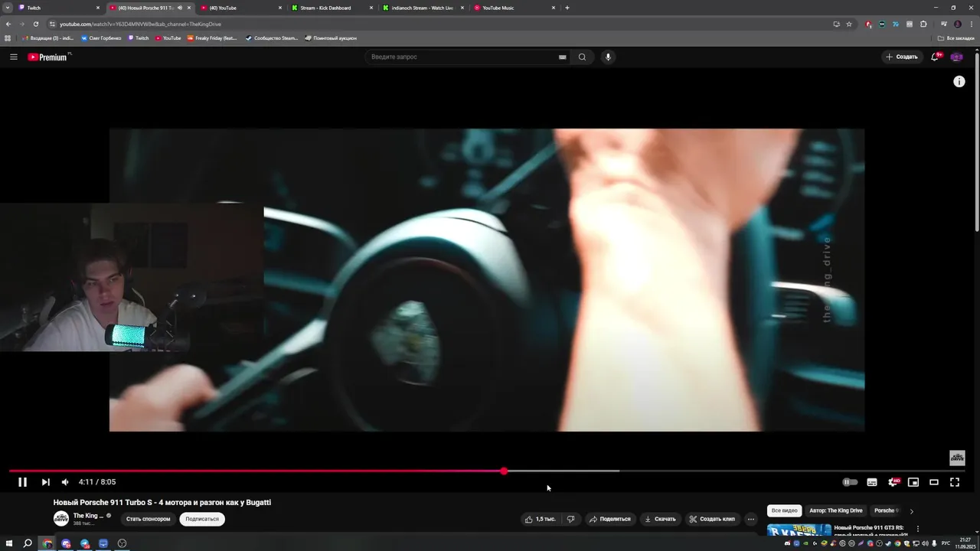Focus the YouTube search field
Image resolution: width=980 pixels, height=551 pixels.
(463, 57)
